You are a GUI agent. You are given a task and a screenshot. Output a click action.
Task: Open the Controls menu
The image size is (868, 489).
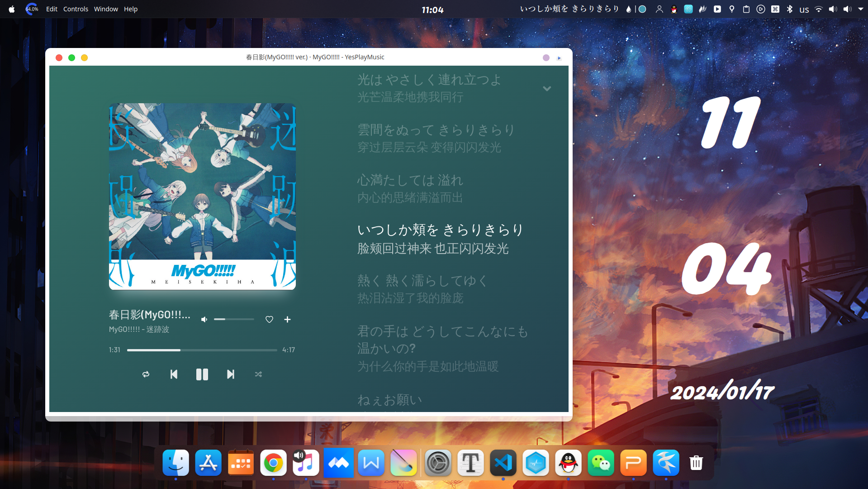tap(76, 9)
